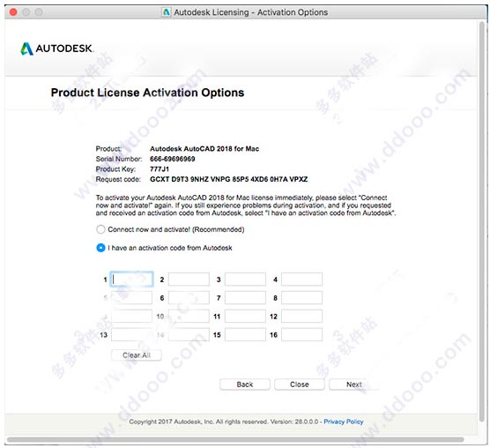
Task: Click activation code field 10
Action: [189, 316]
